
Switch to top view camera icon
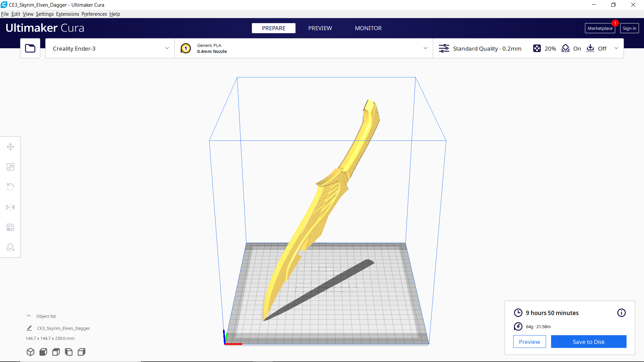coord(56,352)
